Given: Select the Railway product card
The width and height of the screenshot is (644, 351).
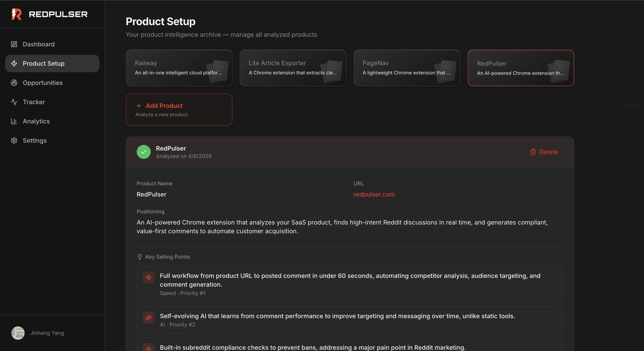Looking at the screenshot, I should (179, 68).
